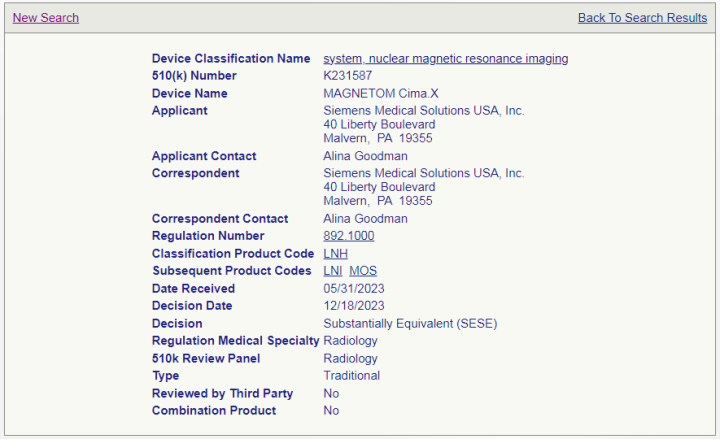Click the Decision Date value 12/18/2023
Screen dimensions: 720x439
click(x=354, y=306)
